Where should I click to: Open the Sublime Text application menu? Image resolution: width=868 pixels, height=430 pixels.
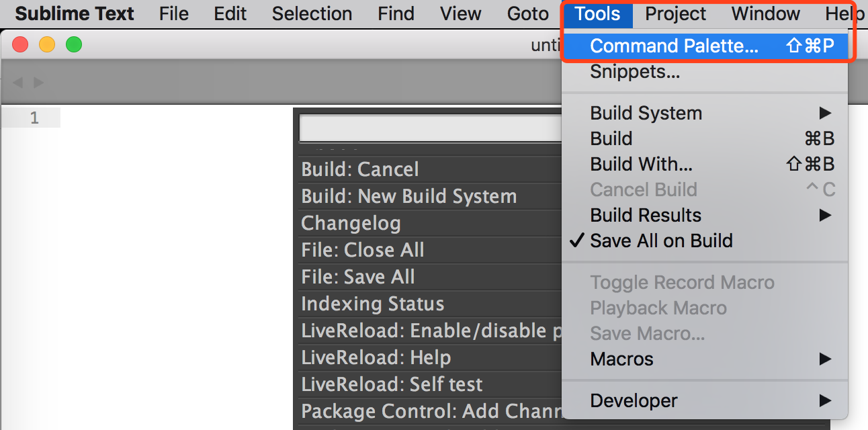pos(75,13)
